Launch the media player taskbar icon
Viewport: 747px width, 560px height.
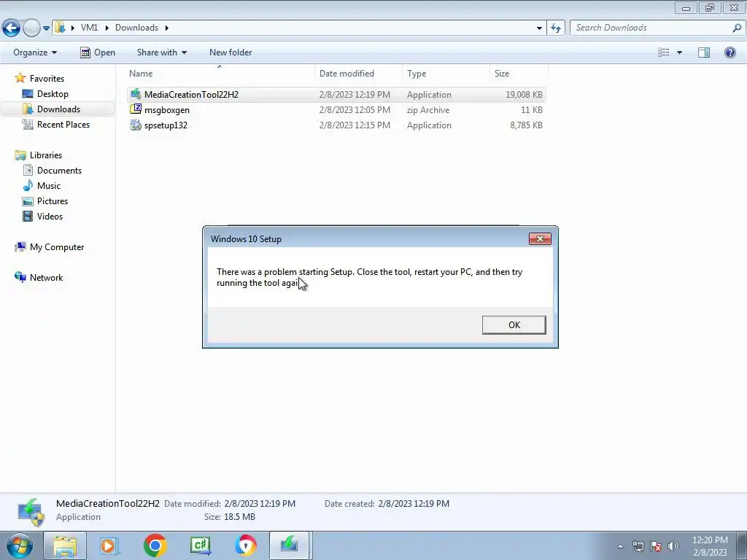click(x=109, y=545)
